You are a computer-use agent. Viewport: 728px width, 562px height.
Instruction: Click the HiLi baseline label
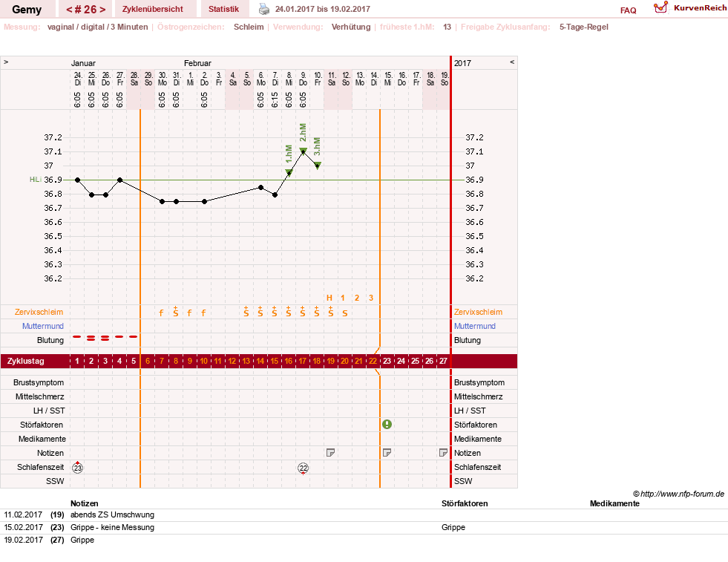tap(36, 179)
